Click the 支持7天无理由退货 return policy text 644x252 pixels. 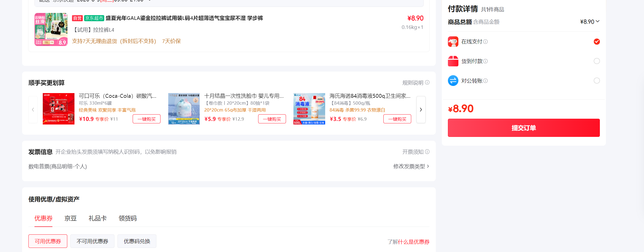coord(114,41)
